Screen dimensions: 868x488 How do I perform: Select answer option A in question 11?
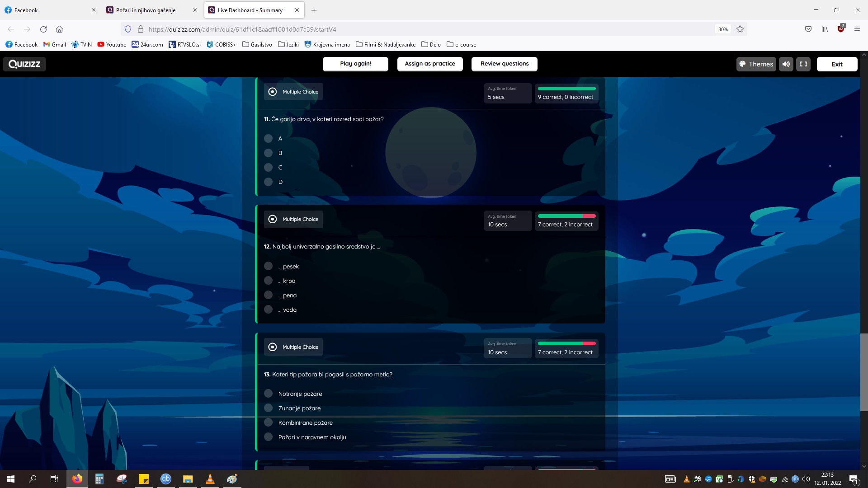pos(269,139)
